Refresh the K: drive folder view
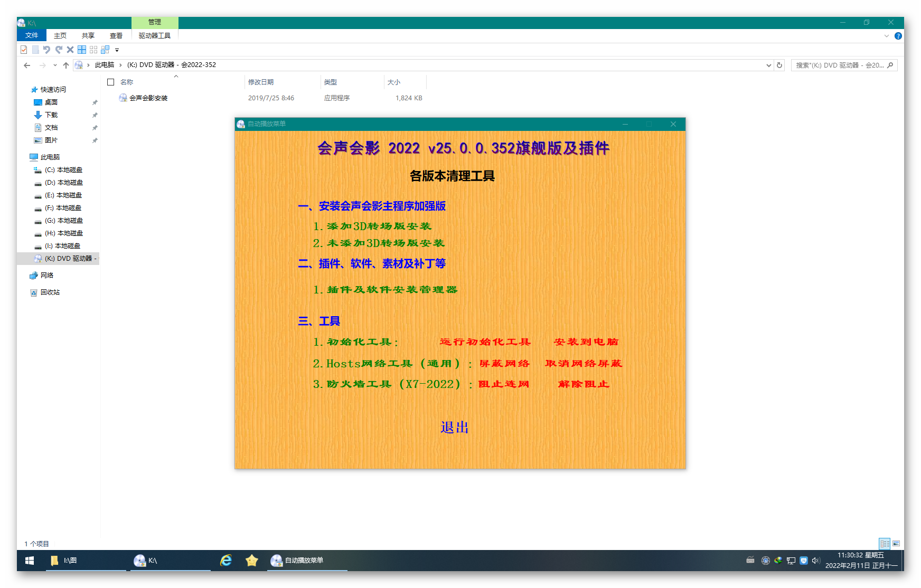 779,65
